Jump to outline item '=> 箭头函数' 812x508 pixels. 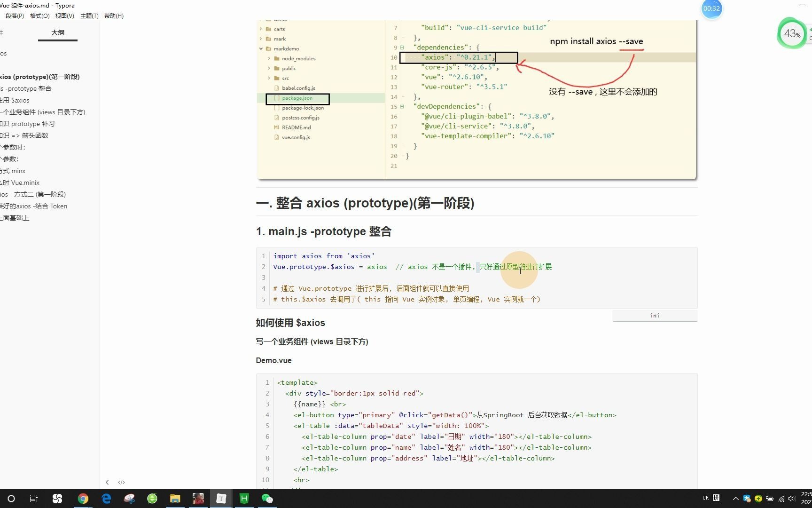(x=24, y=135)
